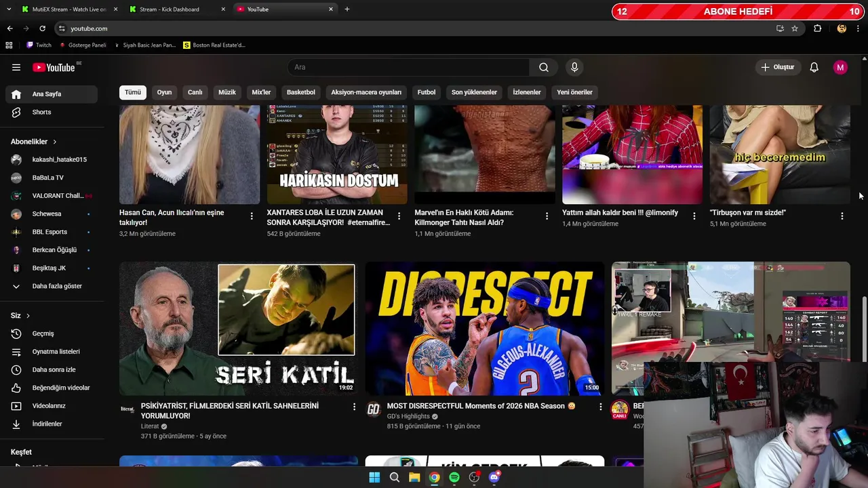This screenshot has width=868, height=488.
Task: Select the Basketbol filter chip
Action: pos(301,92)
